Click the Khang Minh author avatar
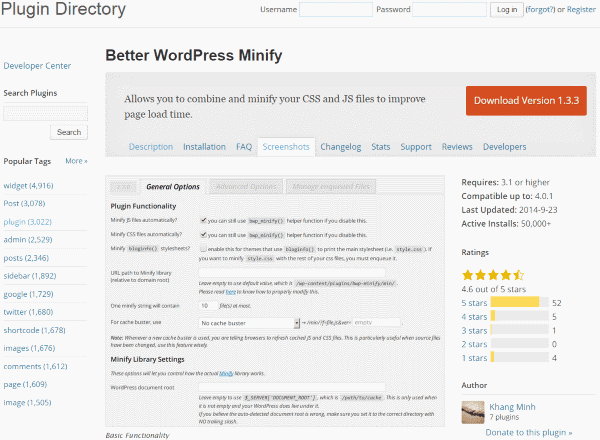The width and height of the screenshot is (600, 440). (x=473, y=412)
